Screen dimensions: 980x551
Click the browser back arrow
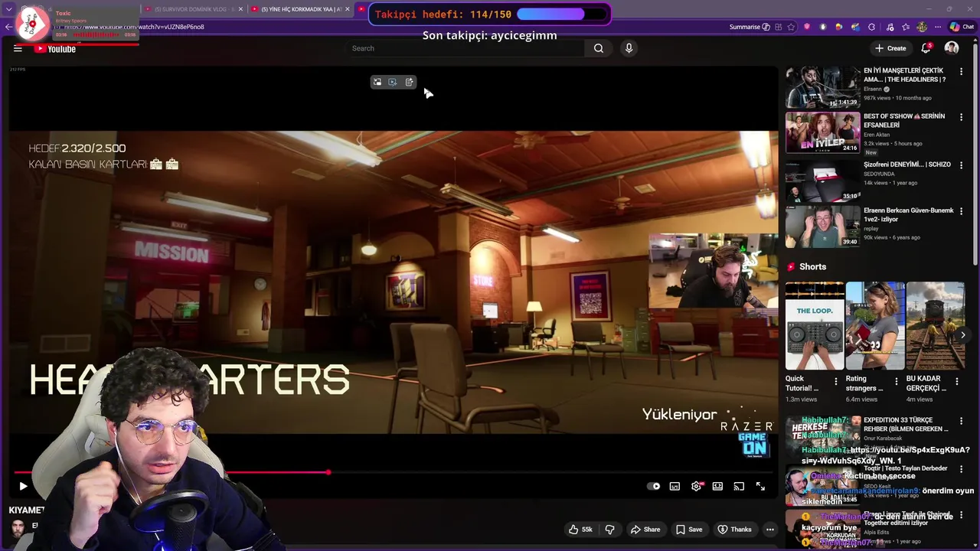click(8, 27)
